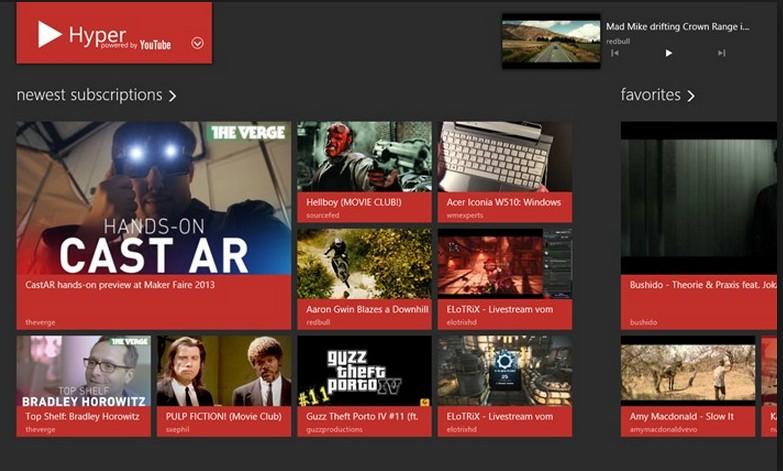Click theverge label under CastAR video
The height and width of the screenshot is (471, 783).
tap(40, 323)
